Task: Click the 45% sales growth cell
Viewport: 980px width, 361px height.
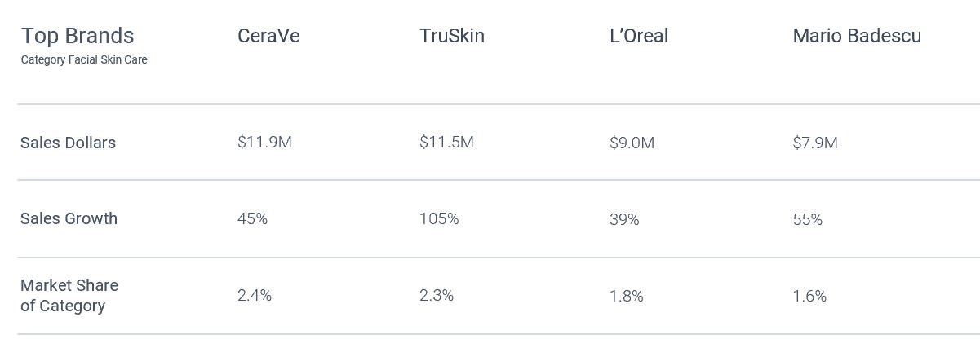Action: pyautogui.click(x=252, y=219)
